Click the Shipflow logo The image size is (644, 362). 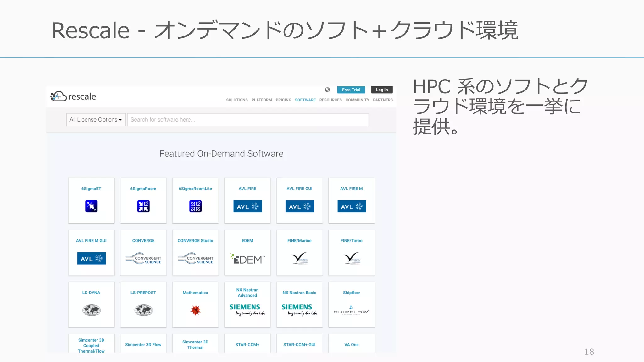(x=352, y=310)
